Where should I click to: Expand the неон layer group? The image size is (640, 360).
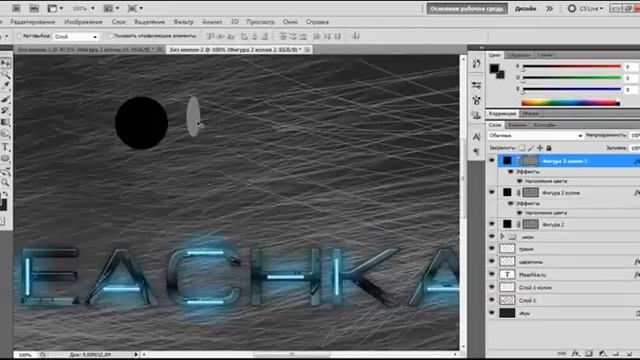coord(502,236)
